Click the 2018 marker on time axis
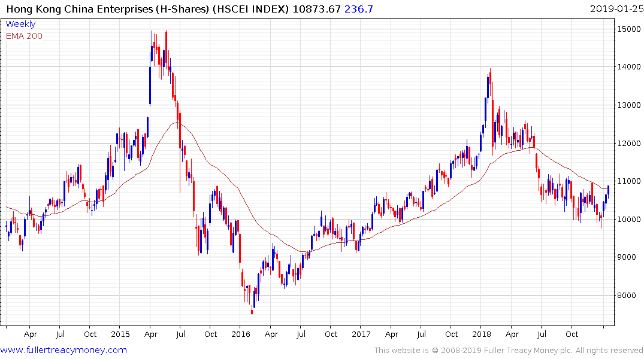Viewport: 644px width, 359px height. (x=482, y=334)
